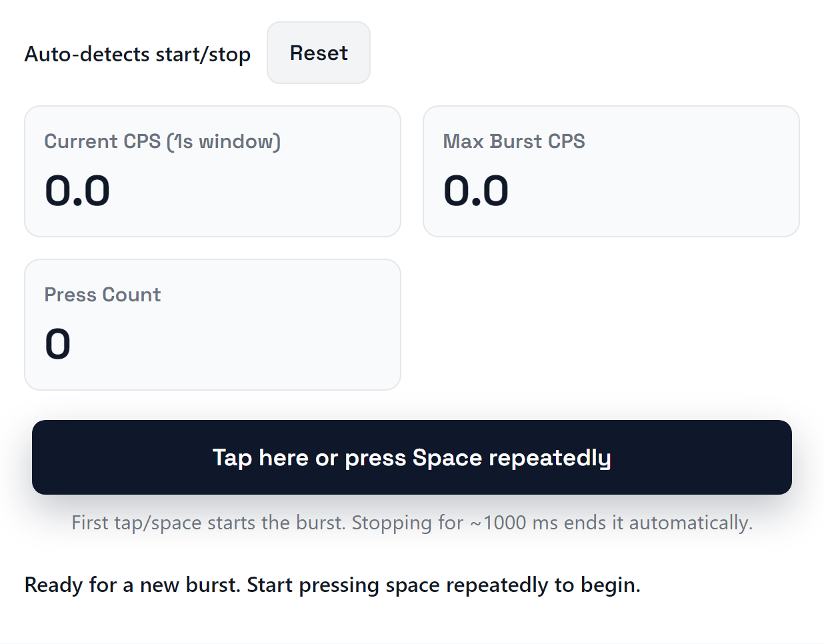Click the empty area below the status message
Screen dimensions: 824x644
(x=411, y=623)
